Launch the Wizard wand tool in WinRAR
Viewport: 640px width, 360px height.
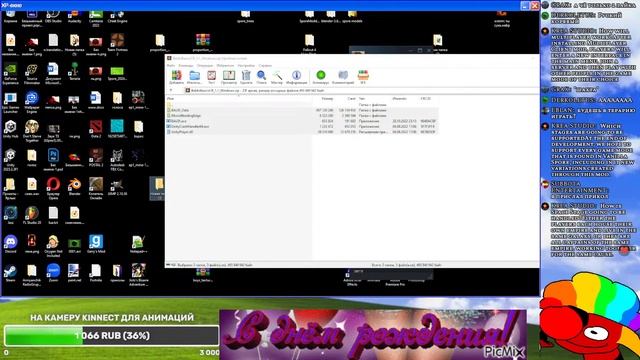pyautogui.click(x=277, y=77)
